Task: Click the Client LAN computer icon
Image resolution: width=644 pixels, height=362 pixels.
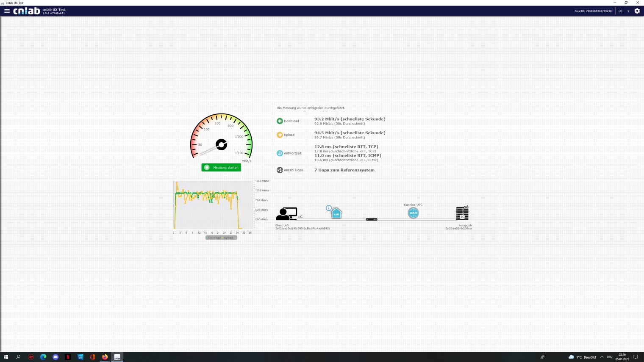Action: tap(286, 214)
